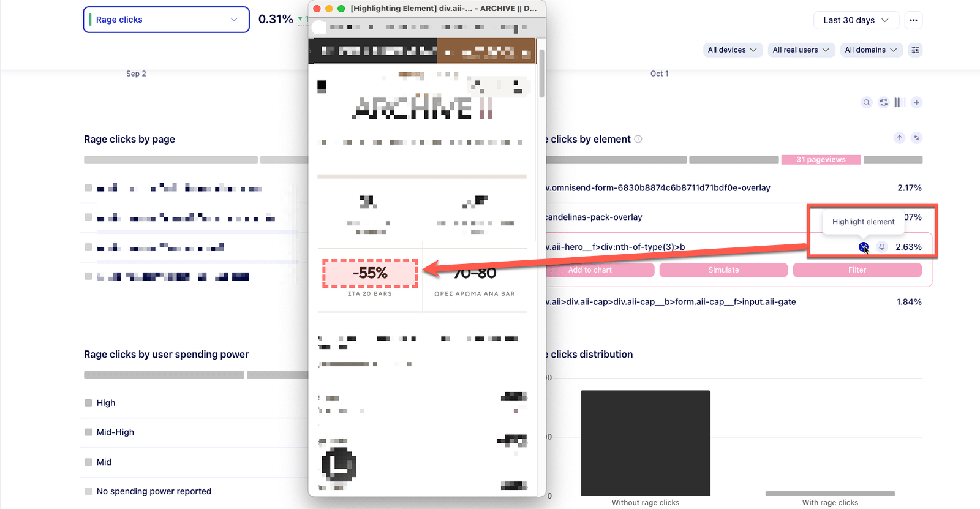Click the Add to chart button
The height and width of the screenshot is (509, 980).
point(600,270)
